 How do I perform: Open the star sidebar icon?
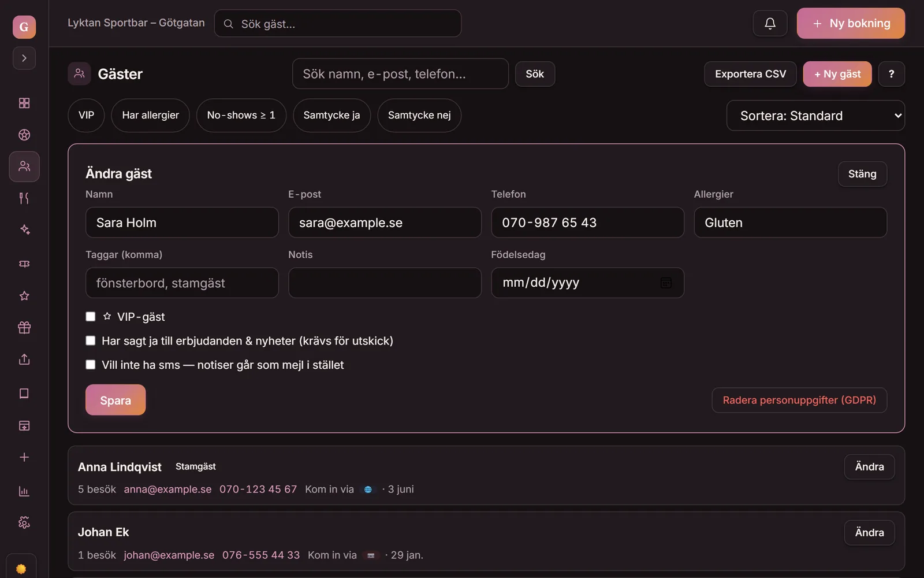(24, 296)
